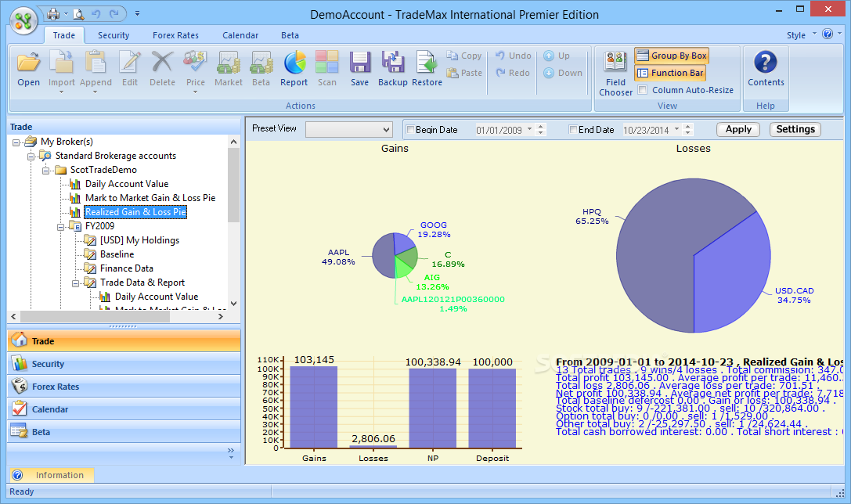Select Mark to Market Gain & Loss Pie
Viewport: 851px width, 504px height.
point(150,198)
